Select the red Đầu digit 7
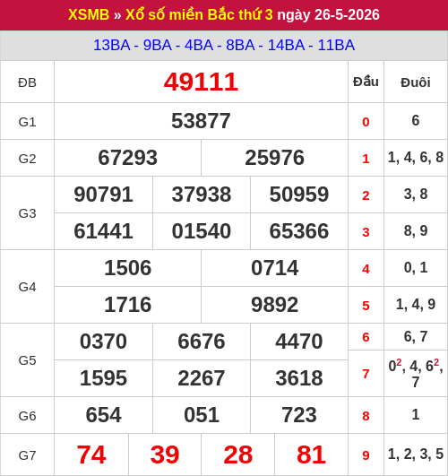448x476 pixels. pyautogui.click(x=366, y=374)
